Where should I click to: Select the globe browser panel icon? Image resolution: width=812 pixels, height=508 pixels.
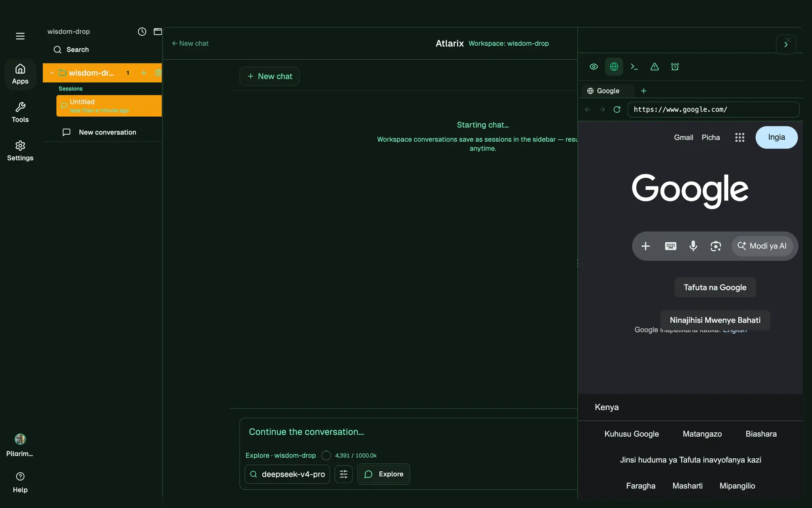click(x=614, y=67)
